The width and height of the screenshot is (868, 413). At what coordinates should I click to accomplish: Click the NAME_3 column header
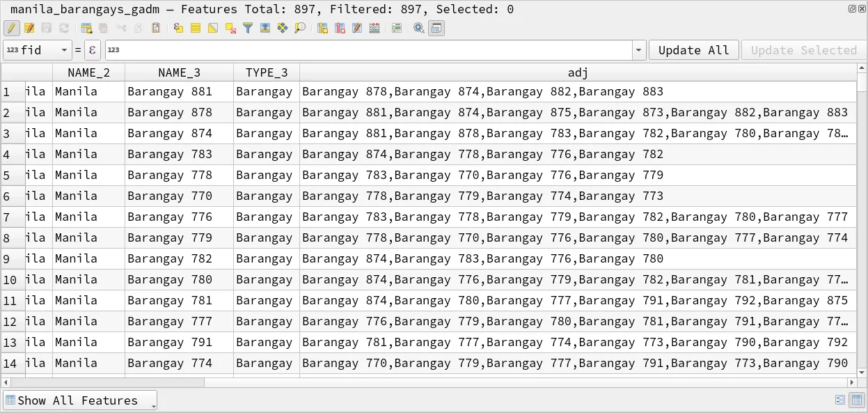coord(179,73)
